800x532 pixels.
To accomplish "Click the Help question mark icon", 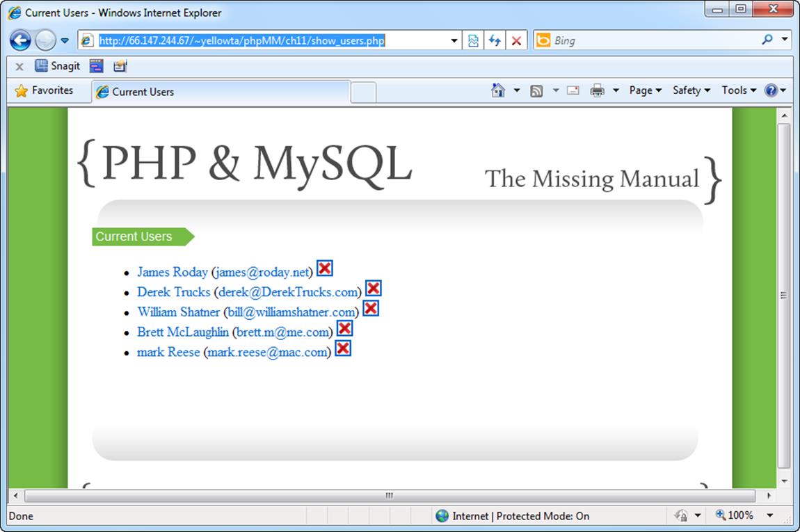I will pyautogui.click(x=771, y=90).
